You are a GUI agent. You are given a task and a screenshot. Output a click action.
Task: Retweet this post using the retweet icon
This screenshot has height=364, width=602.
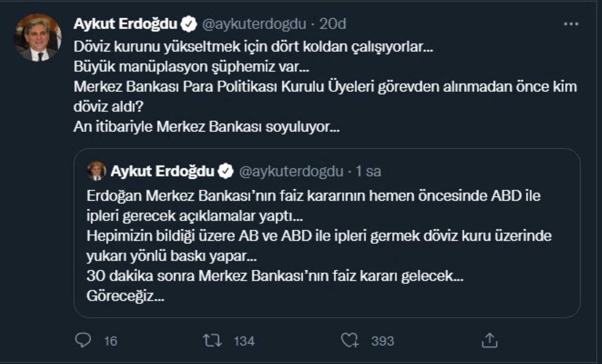pyautogui.click(x=212, y=340)
